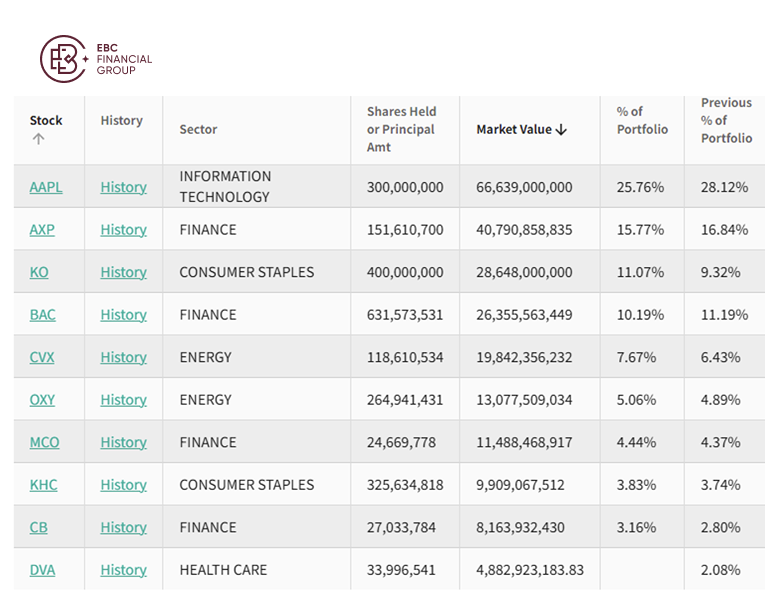Select portfolio percentage 15.77%
The height and width of the screenshot is (593, 778).
(640, 230)
